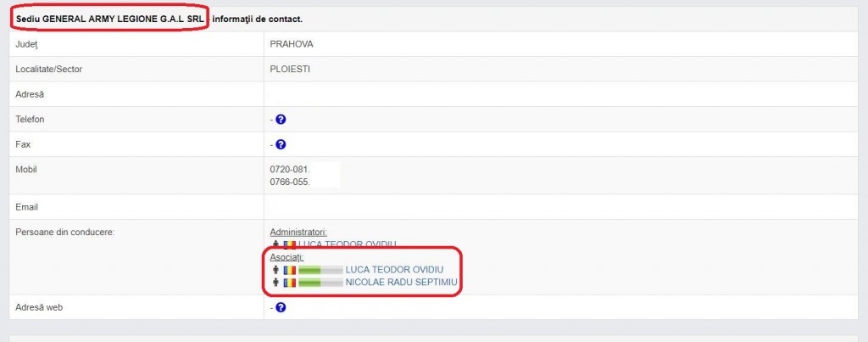
Task: Click Romanian flag next to NICOLAE RADU SEPTIMIU
Action: pos(289,283)
